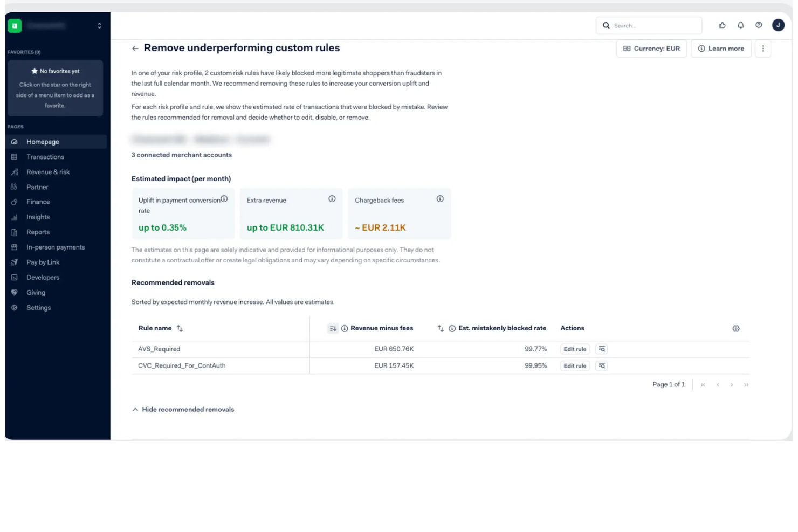Open the help question-mark icon
The height and width of the screenshot is (532, 798).
tap(759, 25)
